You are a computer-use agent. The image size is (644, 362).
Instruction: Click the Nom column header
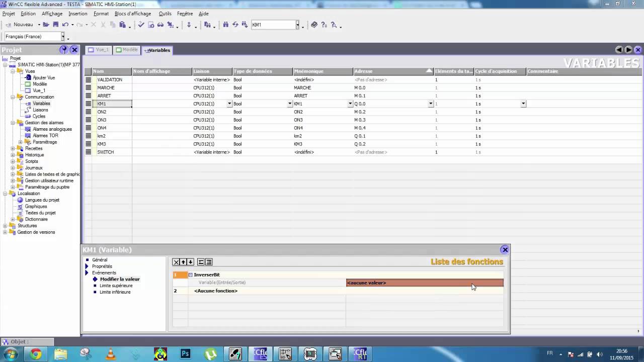point(112,71)
